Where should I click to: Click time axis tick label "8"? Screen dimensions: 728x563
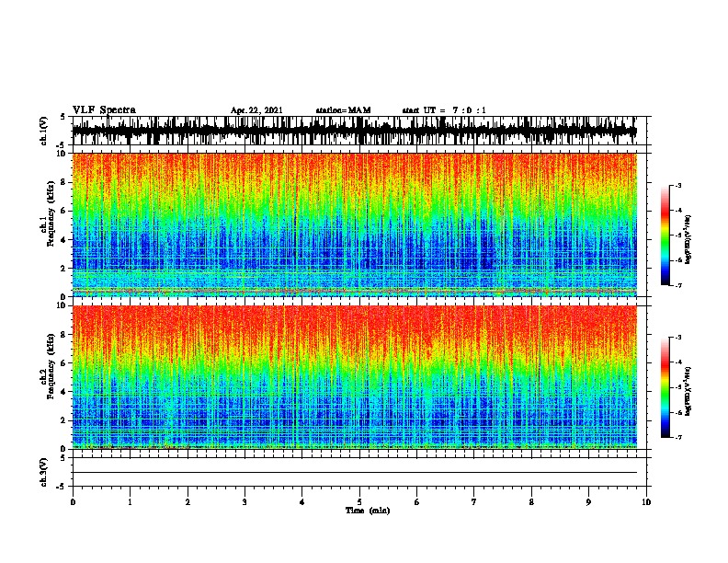(531, 502)
